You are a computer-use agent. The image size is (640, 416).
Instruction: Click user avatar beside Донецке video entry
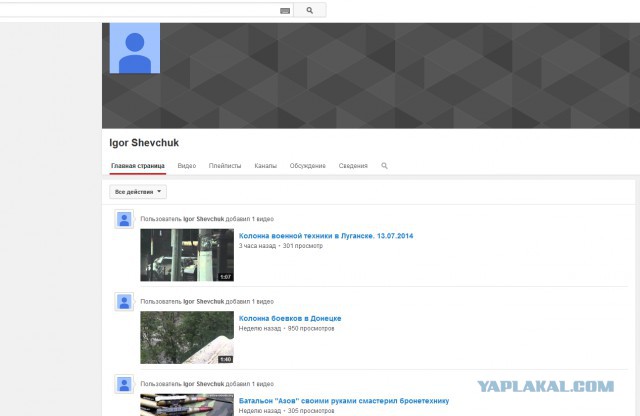[124, 302]
